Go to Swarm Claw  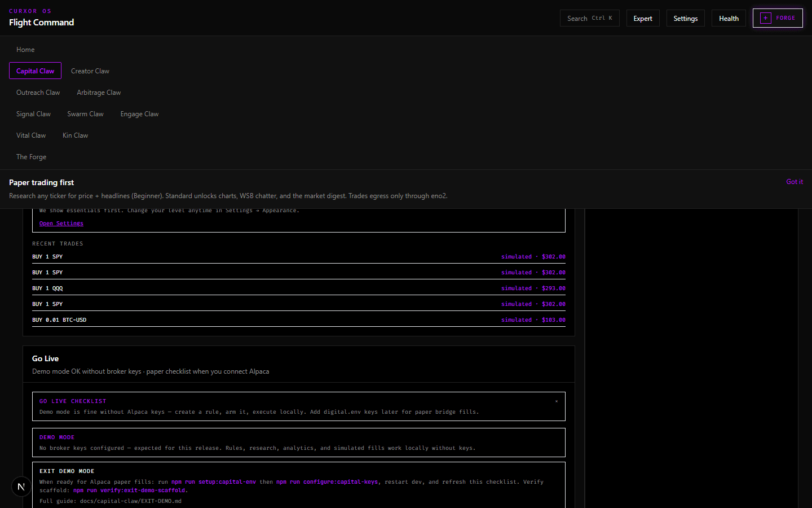tap(86, 114)
